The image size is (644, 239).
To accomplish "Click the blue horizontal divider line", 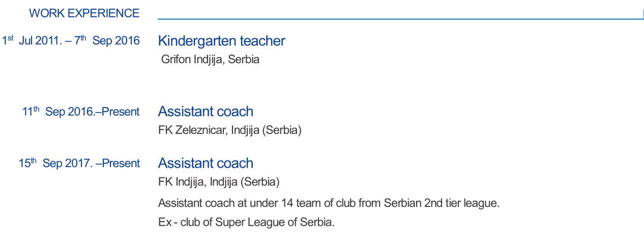I will click(400, 19).
